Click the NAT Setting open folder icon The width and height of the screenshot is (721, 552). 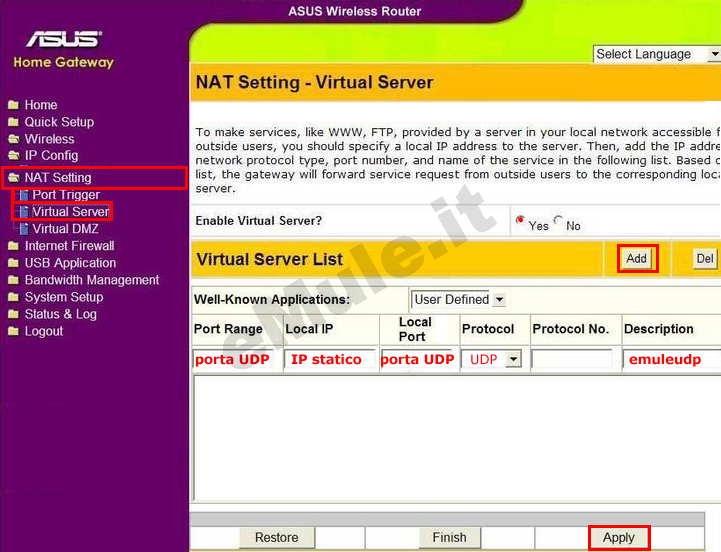[x=14, y=178]
